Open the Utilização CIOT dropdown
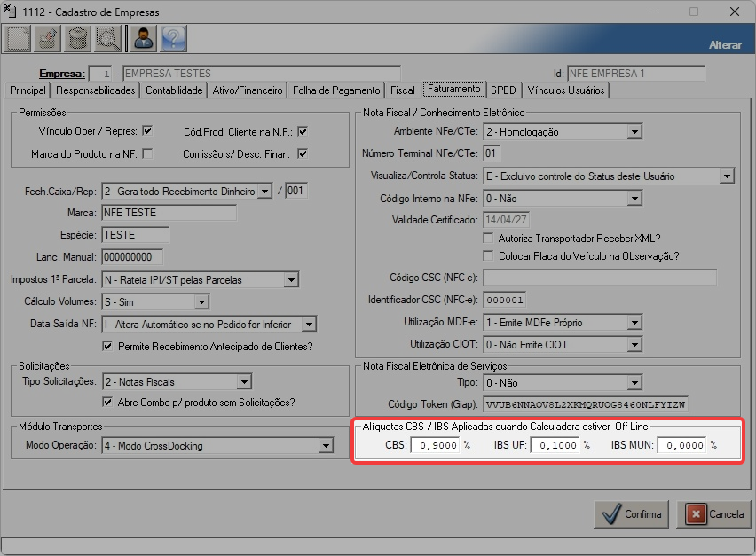Image resolution: width=756 pixels, height=556 pixels. coord(635,344)
